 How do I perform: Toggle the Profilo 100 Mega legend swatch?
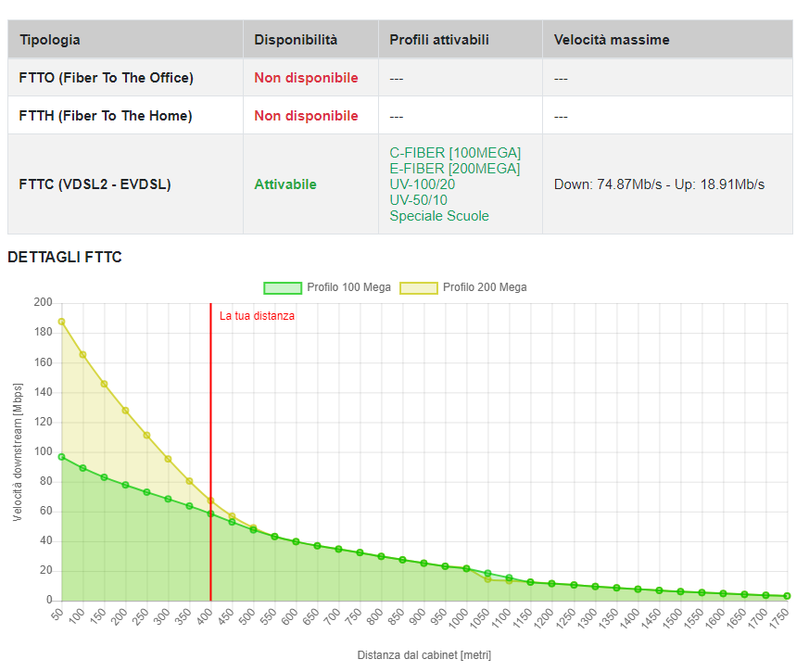coord(283,287)
